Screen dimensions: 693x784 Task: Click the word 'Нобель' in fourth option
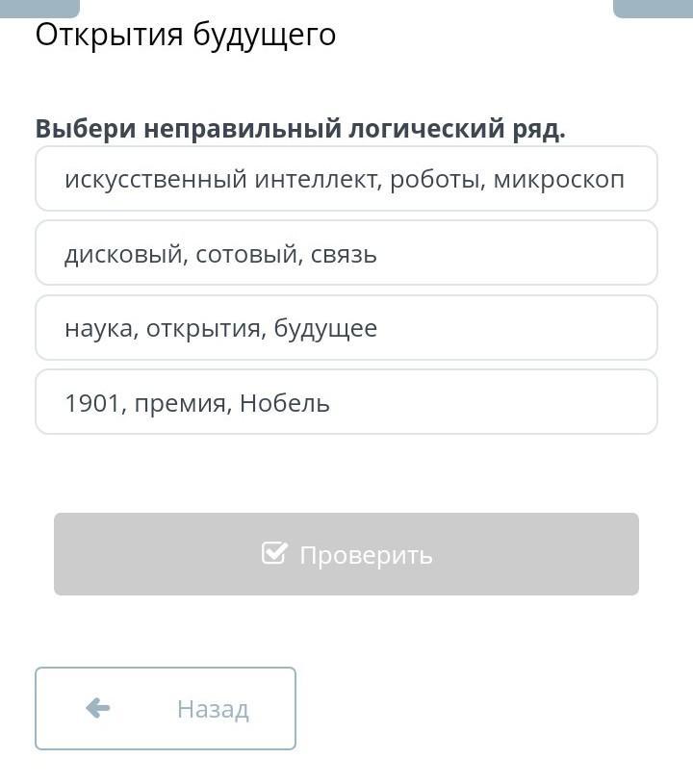tap(285, 403)
